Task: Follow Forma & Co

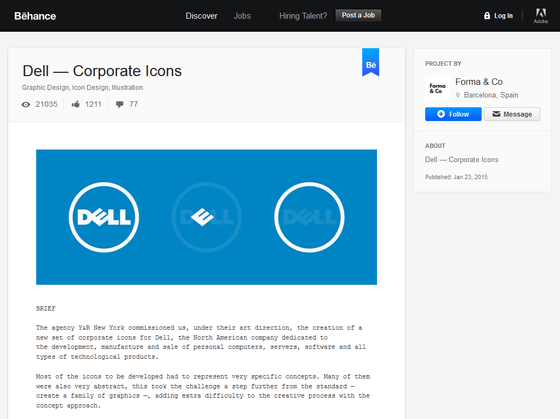Action: pyautogui.click(x=453, y=114)
